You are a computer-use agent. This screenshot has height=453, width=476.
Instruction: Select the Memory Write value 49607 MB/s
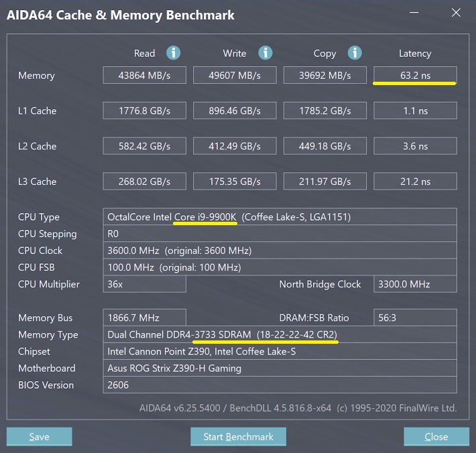(x=236, y=76)
